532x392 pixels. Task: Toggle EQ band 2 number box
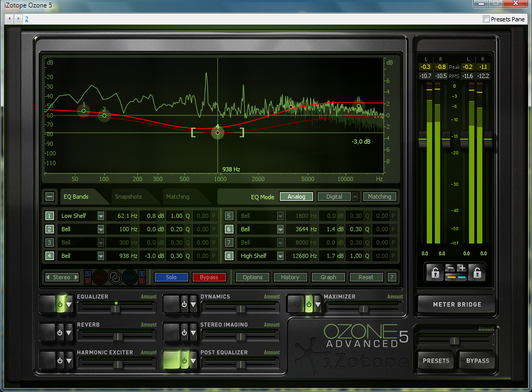pyautogui.click(x=50, y=229)
